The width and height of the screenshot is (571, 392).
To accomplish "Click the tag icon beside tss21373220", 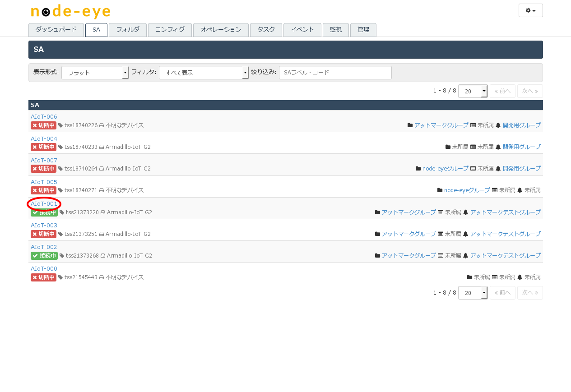I will pos(62,212).
